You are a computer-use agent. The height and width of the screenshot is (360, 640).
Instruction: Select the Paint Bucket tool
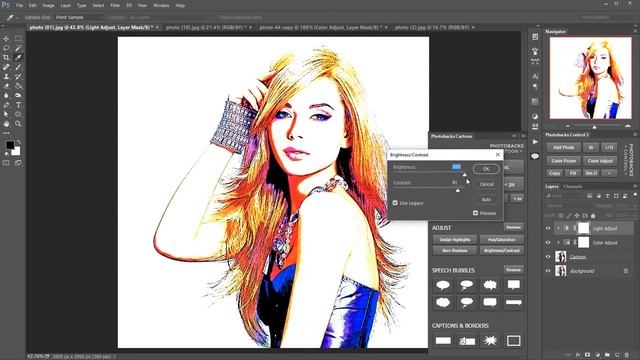tap(18, 86)
